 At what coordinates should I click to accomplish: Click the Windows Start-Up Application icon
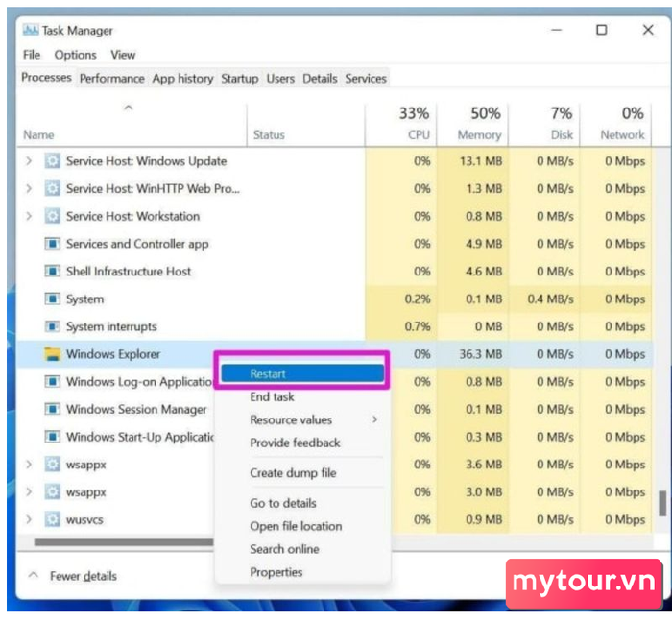coord(52,437)
